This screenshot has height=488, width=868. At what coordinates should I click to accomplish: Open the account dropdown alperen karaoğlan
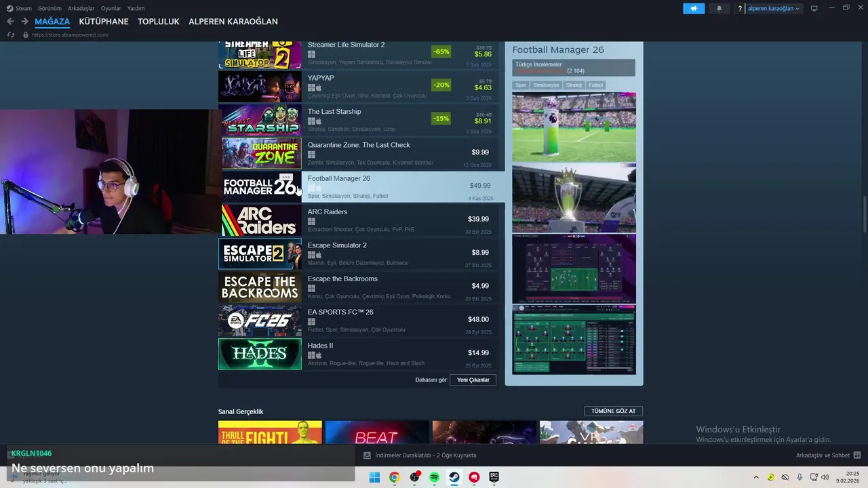[x=773, y=9]
